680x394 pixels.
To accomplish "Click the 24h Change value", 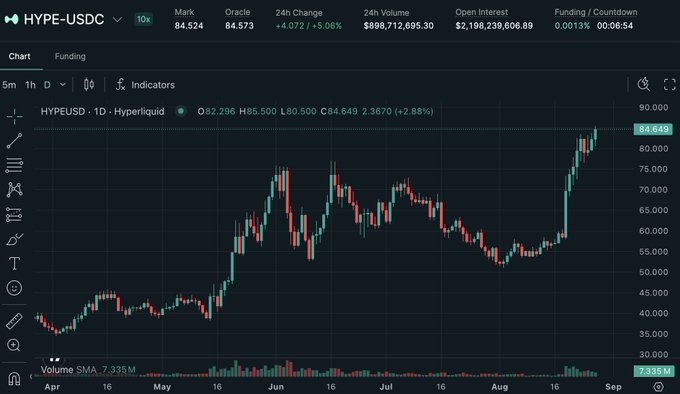I will pyautogui.click(x=309, y=26).
